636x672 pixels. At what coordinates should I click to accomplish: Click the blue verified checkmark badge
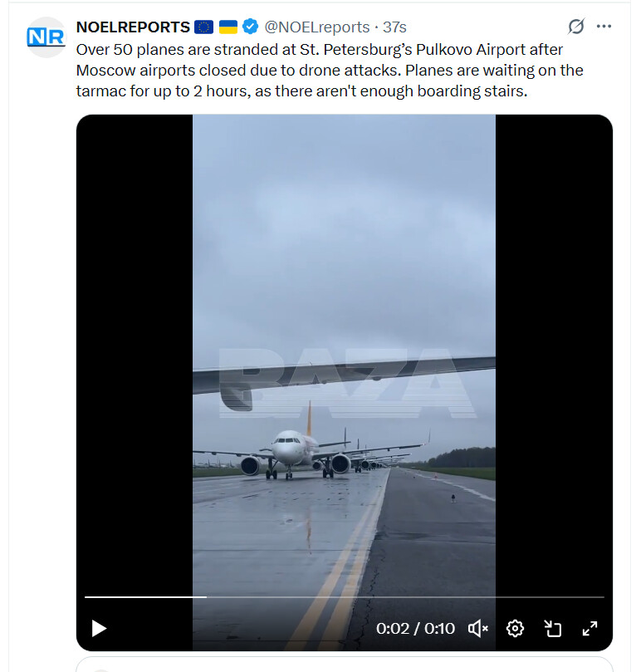(250, 27)
